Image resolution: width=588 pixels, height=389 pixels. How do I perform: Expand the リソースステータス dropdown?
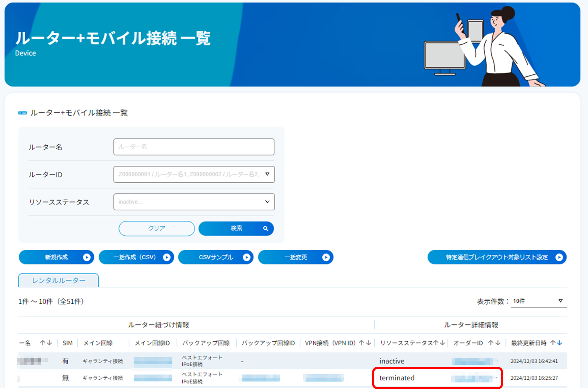click(x=194, y=202)
